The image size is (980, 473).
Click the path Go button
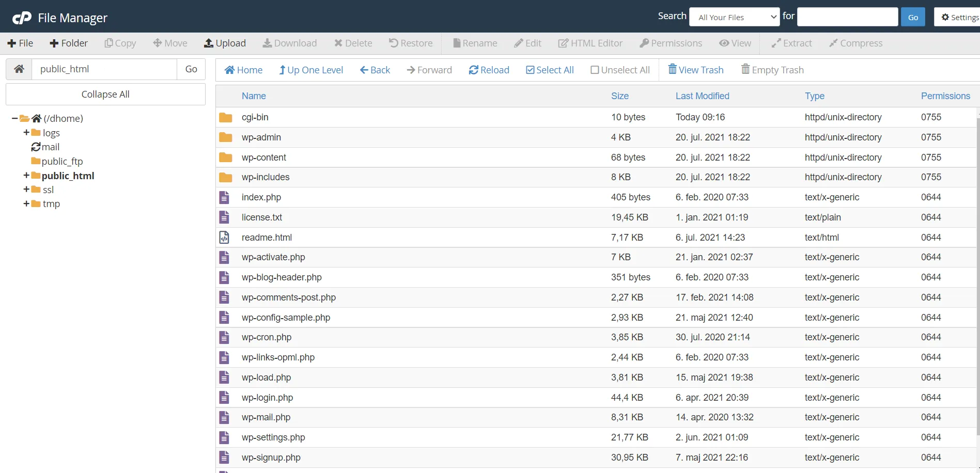pyautogui.click(x=191, y=69)
